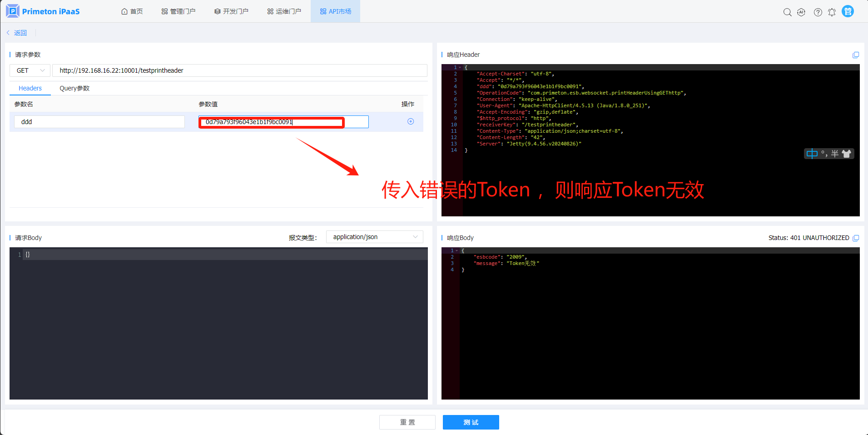
Task: Toggle IME Chinese/English mode indicator 中
Action: (x=812, y=154)
